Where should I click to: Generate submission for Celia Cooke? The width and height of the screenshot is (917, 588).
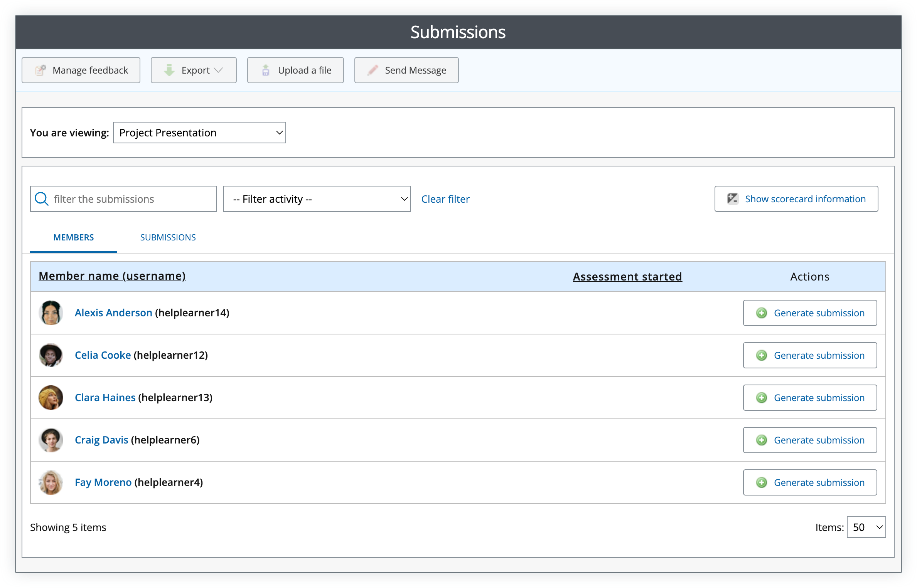pos(810,355)
